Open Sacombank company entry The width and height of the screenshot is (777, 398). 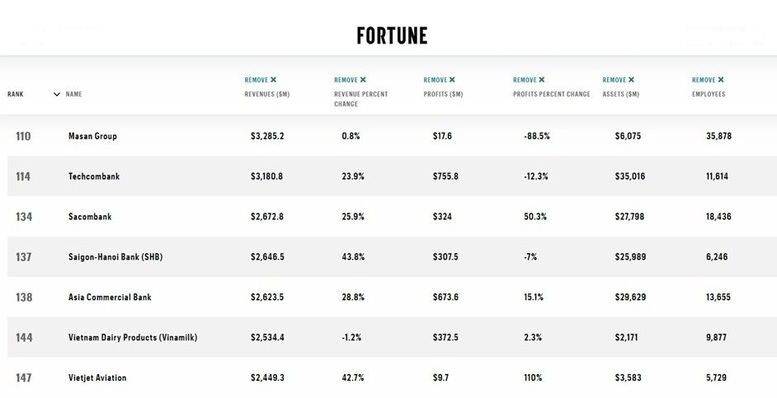[90, 217]
